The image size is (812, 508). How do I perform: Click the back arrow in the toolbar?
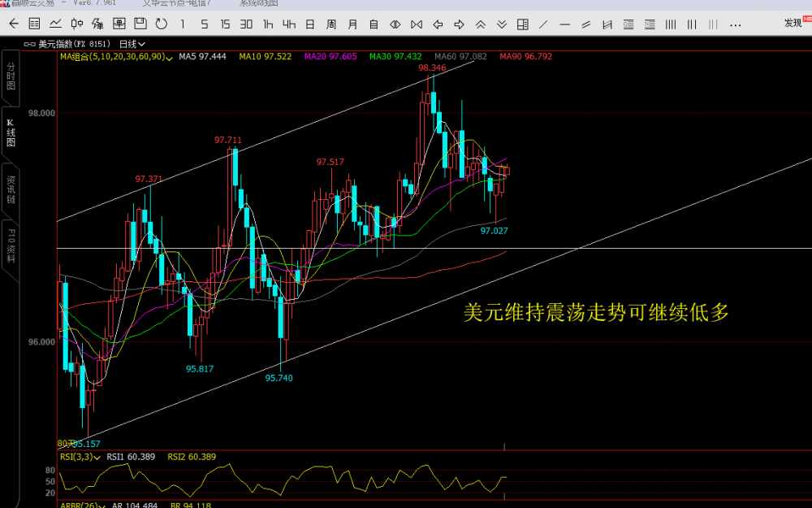[x=14, y=24]
